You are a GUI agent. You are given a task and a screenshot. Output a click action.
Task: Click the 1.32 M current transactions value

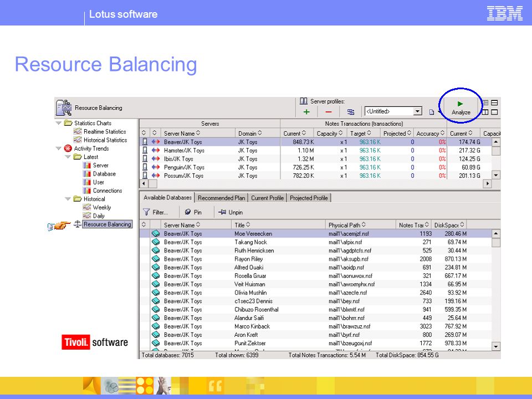click(306, 159)
